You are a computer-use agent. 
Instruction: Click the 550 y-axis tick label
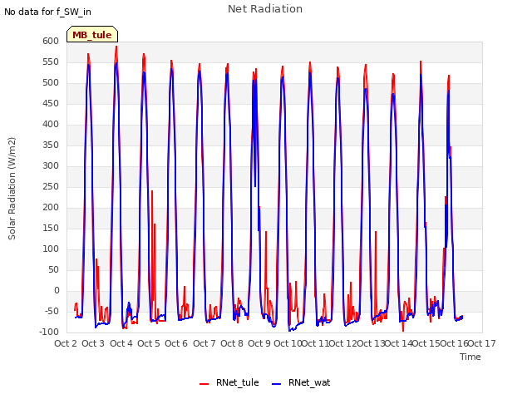tap(51, 62)
